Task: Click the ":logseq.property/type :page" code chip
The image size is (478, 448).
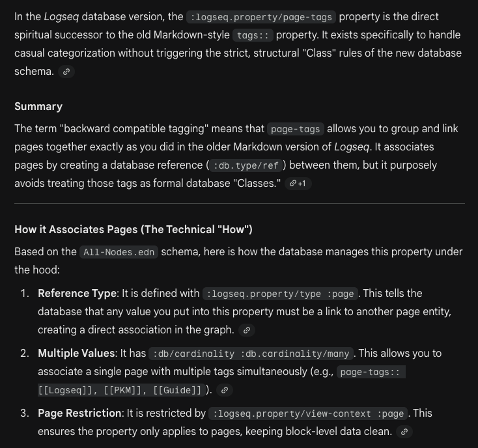Action: [279, 294]
